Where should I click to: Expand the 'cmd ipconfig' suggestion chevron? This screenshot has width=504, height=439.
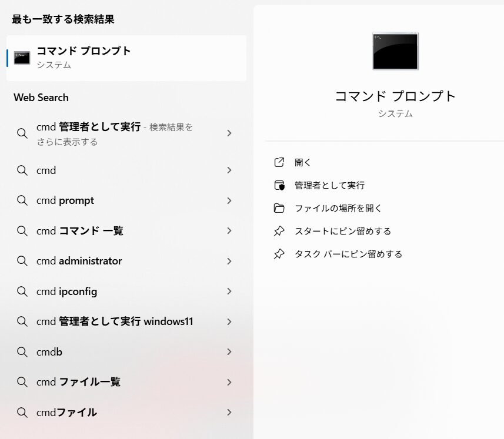pos(229,291)
